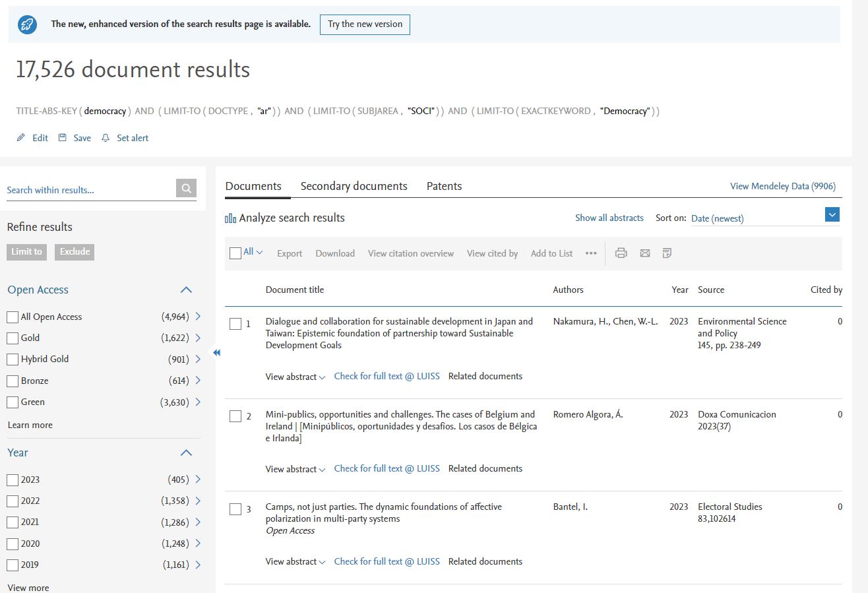Collapse the refine results sidebar arrow
This screenshot has width=868, height=593.
coord(216,353)
